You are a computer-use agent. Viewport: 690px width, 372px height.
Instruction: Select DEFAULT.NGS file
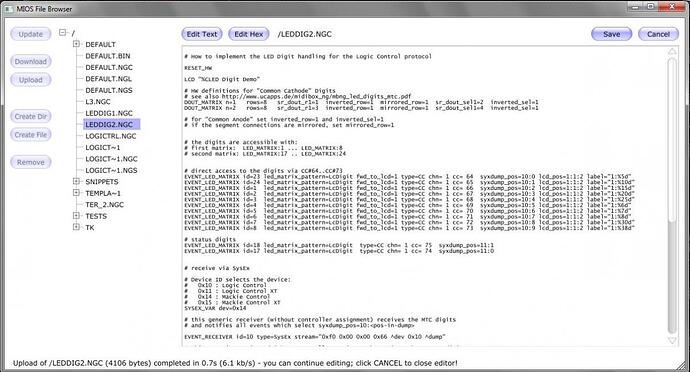tap(109, 90)
